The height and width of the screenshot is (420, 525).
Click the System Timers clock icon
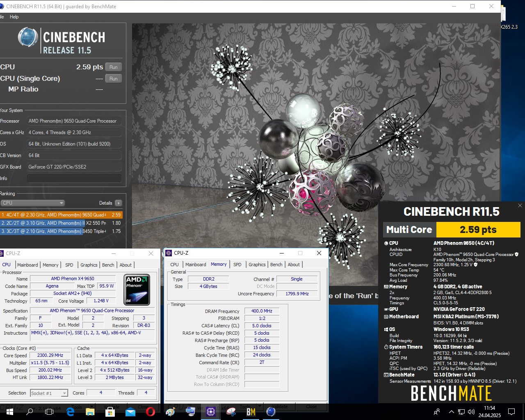(386, 347)
